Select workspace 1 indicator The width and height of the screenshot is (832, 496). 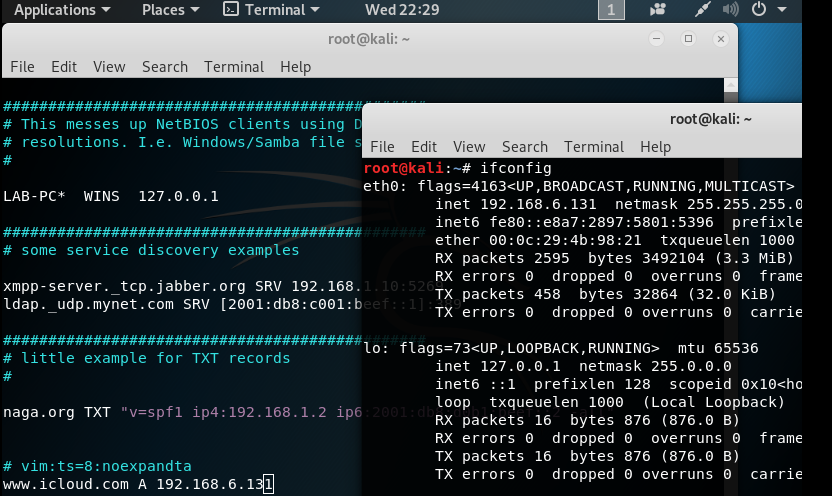[611, 10]
